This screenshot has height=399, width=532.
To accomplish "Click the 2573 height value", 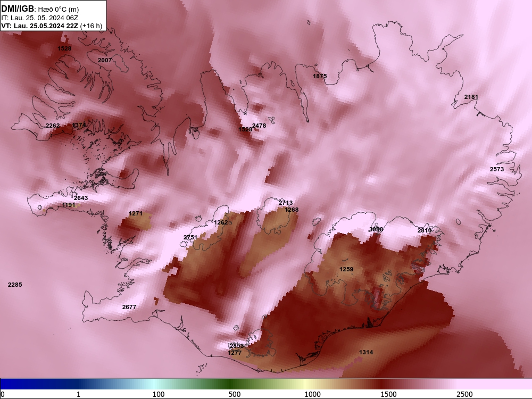I will point(497,169).
